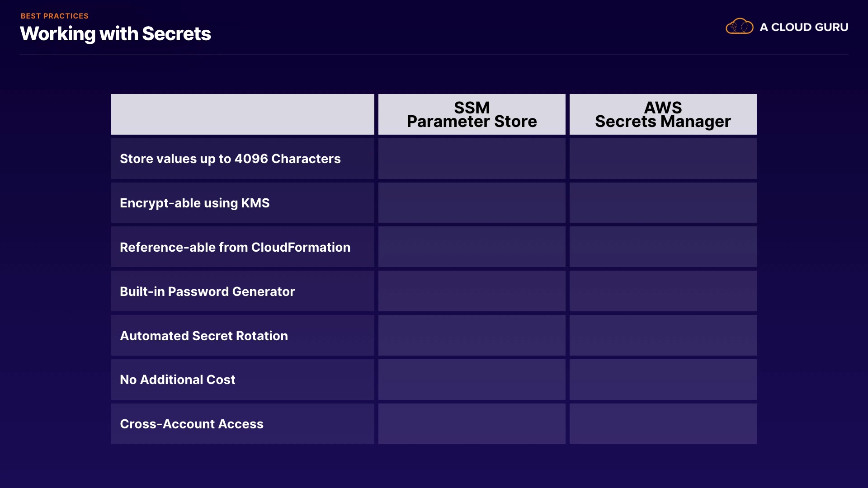The height and width of the screenshot is (488, 868).
Task: Select the Encrypt-able using KMS row label
Action: [194, 203]
